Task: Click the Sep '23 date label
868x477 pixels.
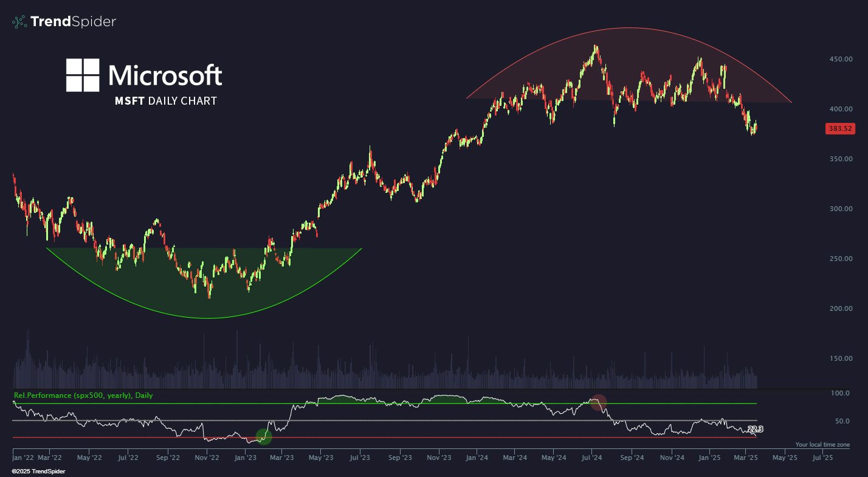Action: (x=399, y=457)
